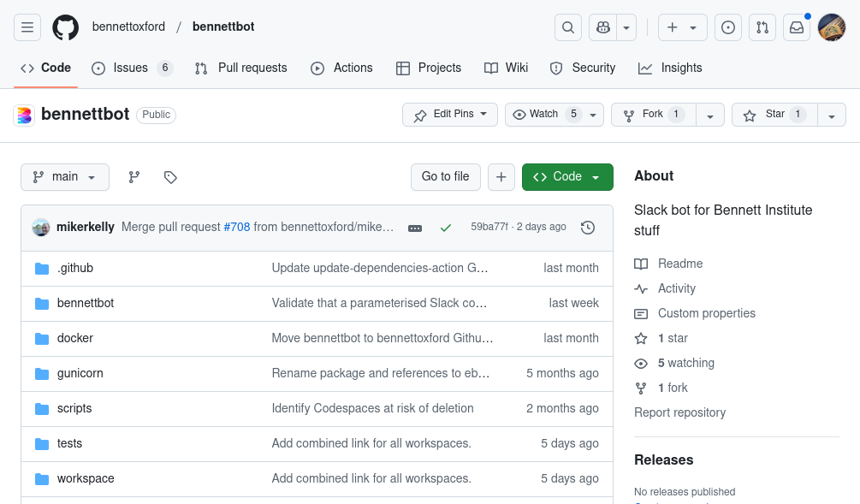This screenshot has width=860, height=504.
Task: Expand commit message ellipsis button
Action: click(x=415, y=228)
